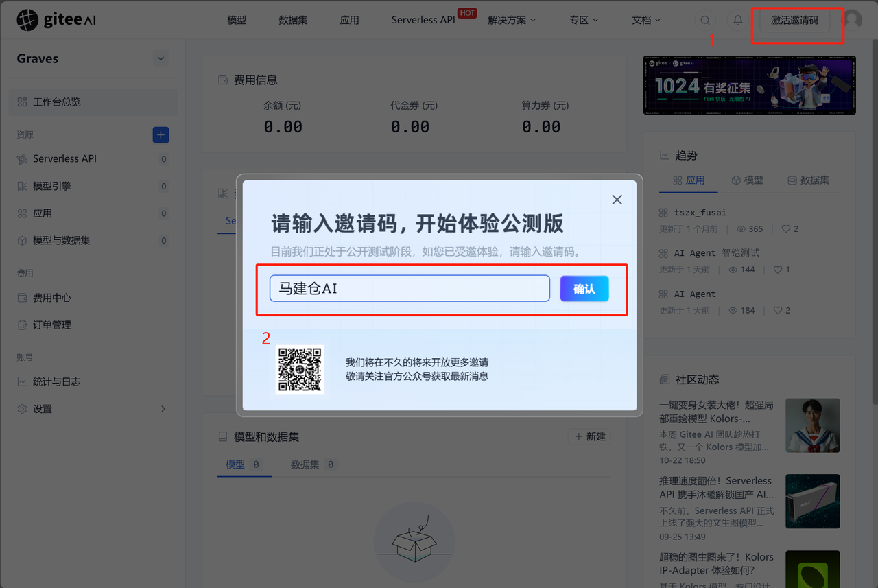Viewport: 878px width, 588px height.
Task: Click the heart icon on tszx_fusai
Action: tap(786, 229)
